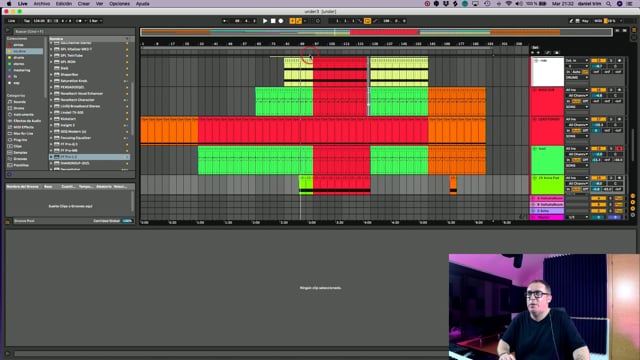Start playback with the Play button
640x360 pixels.
[265, 21]
